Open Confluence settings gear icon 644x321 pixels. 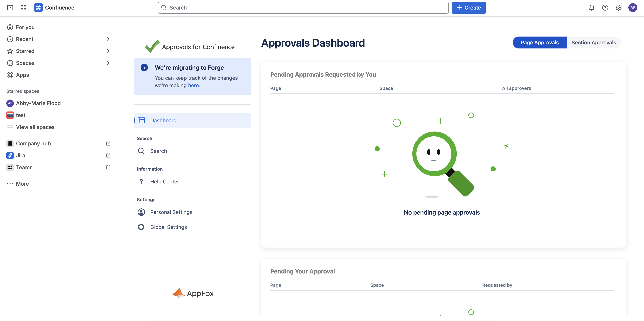[618, 8]
